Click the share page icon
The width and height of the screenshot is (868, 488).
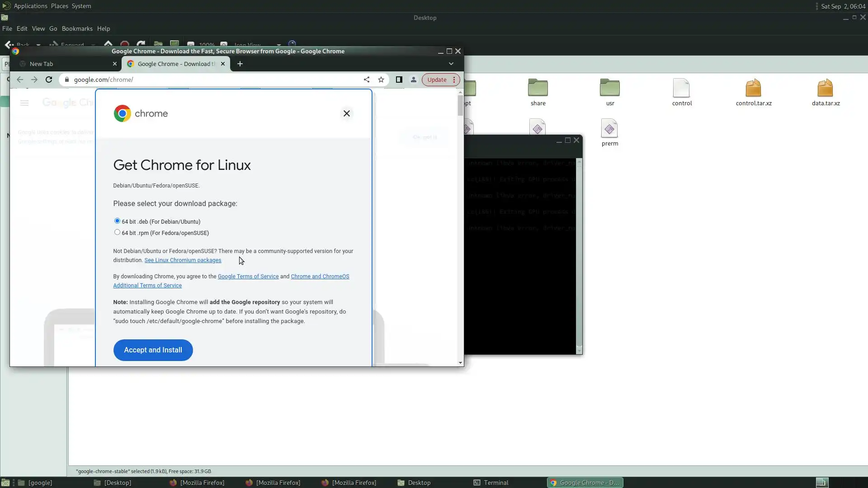click(x=367, y=80)
